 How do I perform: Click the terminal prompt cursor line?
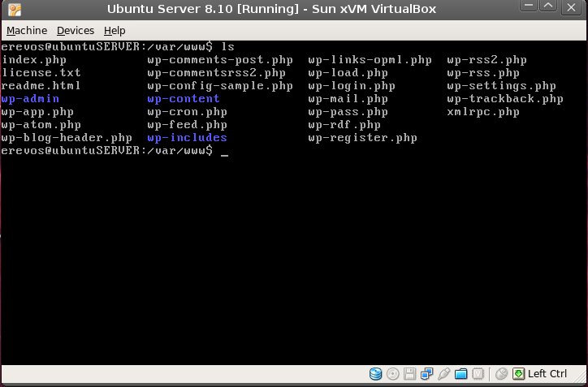tap(224, 151)
